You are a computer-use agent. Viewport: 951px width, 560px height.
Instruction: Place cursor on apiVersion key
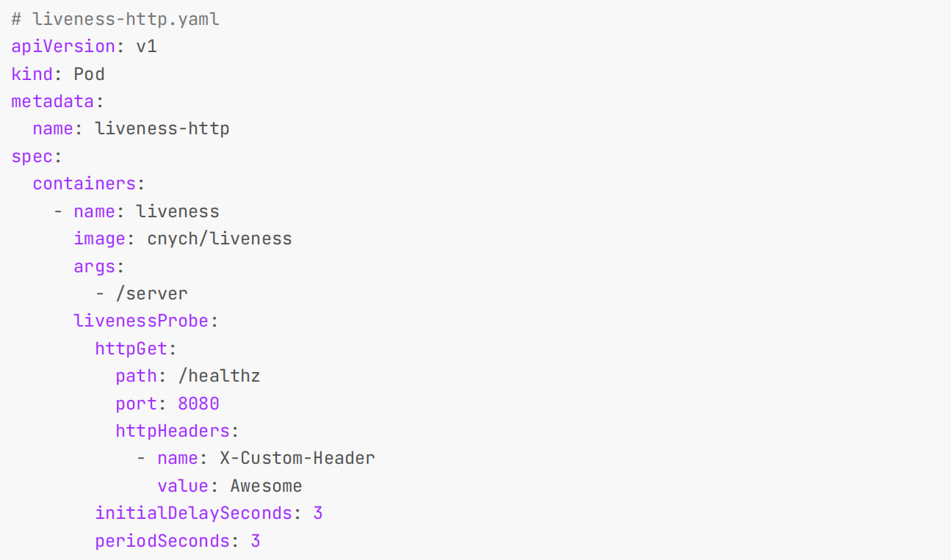63,47
